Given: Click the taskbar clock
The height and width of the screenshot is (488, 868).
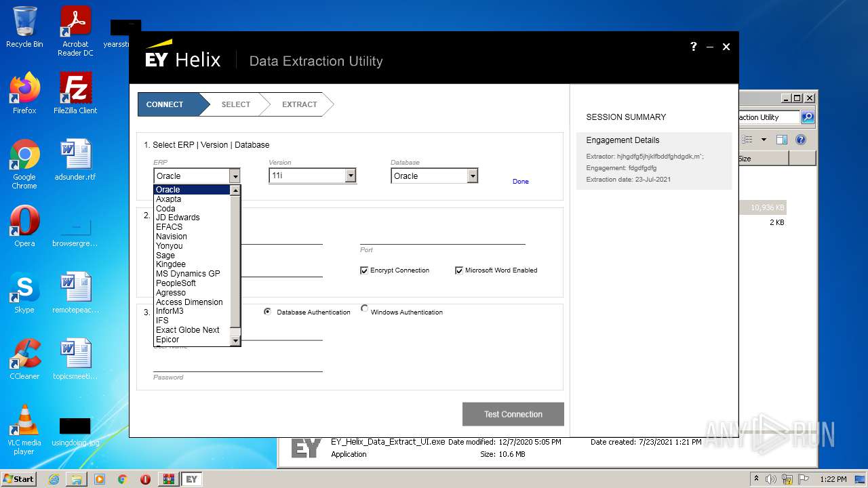Looking at the screenshot, I should pyautogui.click(x=833, y=479).
